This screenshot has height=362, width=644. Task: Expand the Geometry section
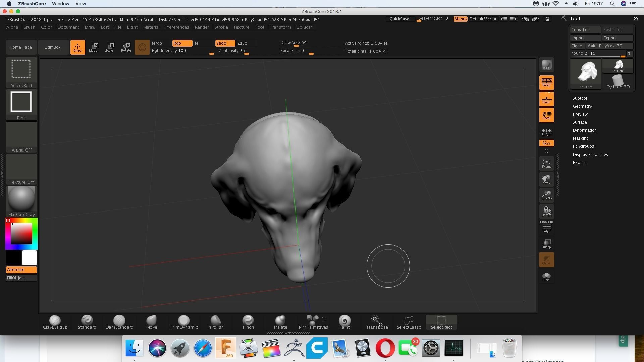(582, 106)
